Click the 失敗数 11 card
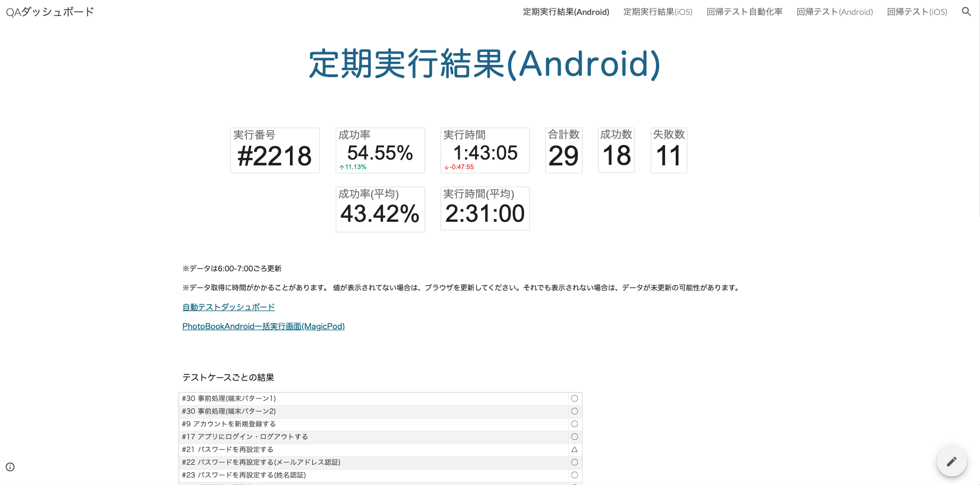980x485 pixels. click(668, 150)
